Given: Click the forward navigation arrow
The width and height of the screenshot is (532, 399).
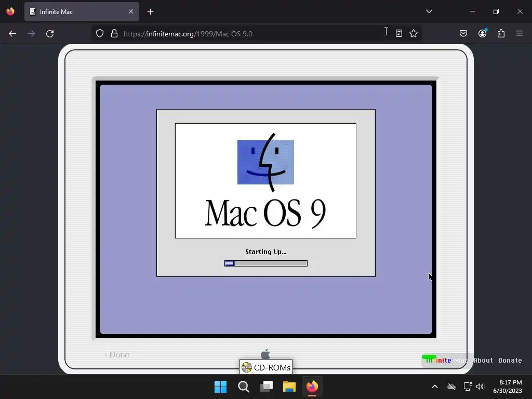Looking at the screenshot, I should [31, 34].
